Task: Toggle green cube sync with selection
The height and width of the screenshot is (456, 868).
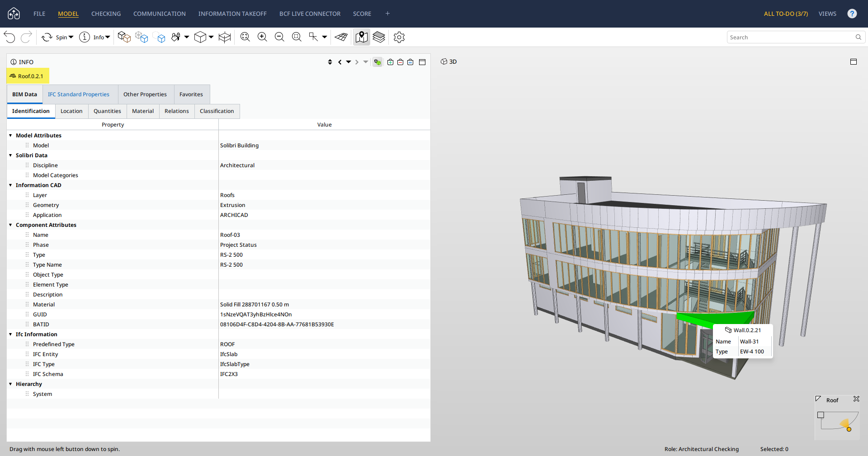Action: (377, 62)
